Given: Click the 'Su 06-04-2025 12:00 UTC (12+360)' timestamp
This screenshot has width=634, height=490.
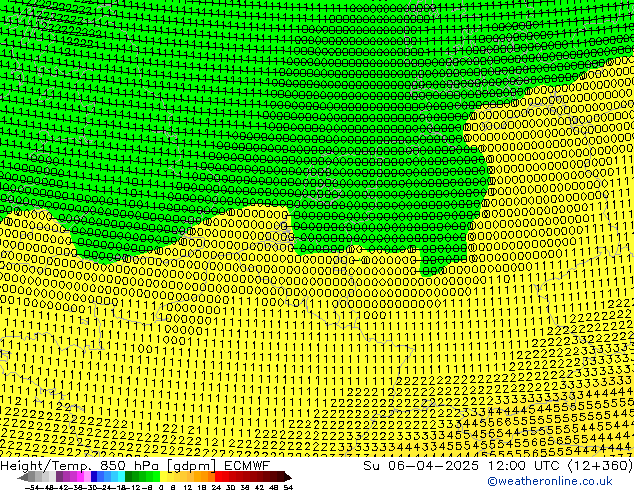Looking at the screenshot, I should (x=498, y=466).
